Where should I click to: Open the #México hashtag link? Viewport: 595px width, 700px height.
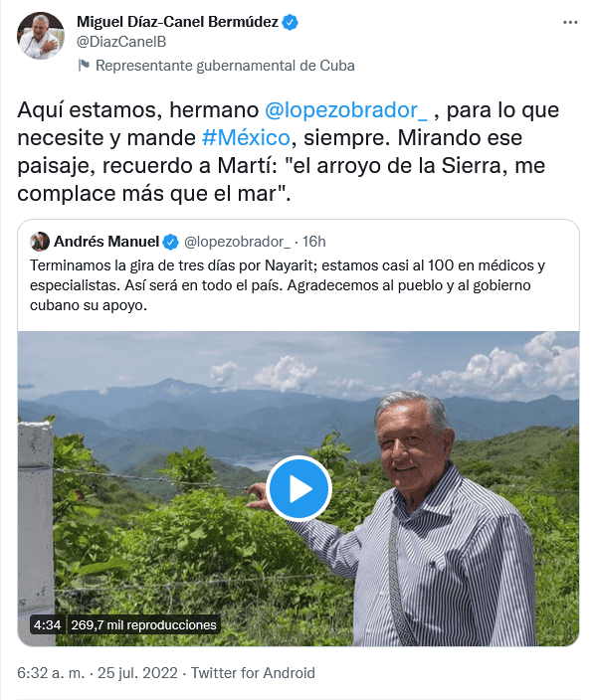[x=246, y=137]
